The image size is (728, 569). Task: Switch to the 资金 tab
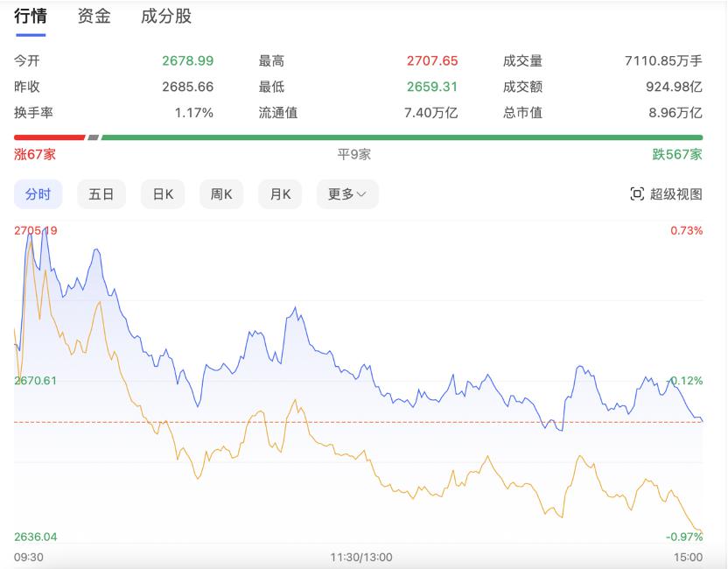point(94,16)
